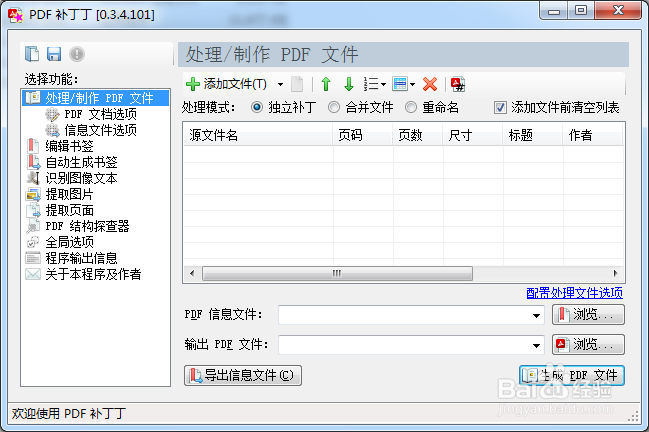The width and height of the screenshot is (649, 432).
Task: Move file down with green down arrow
Action: tap(349, 84)
